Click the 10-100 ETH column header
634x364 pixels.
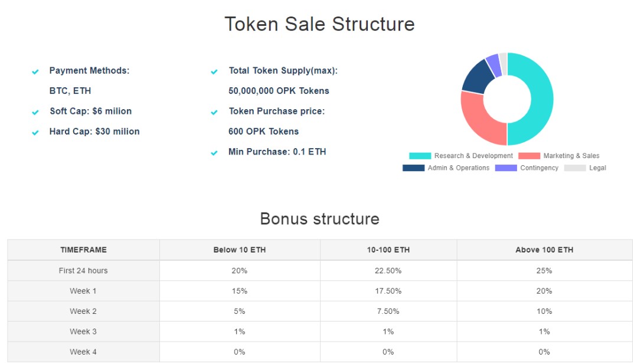point(388,250)
